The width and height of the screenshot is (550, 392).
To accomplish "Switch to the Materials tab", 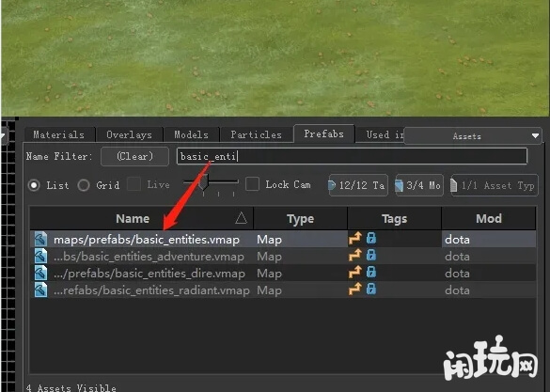I will point(59,135).
